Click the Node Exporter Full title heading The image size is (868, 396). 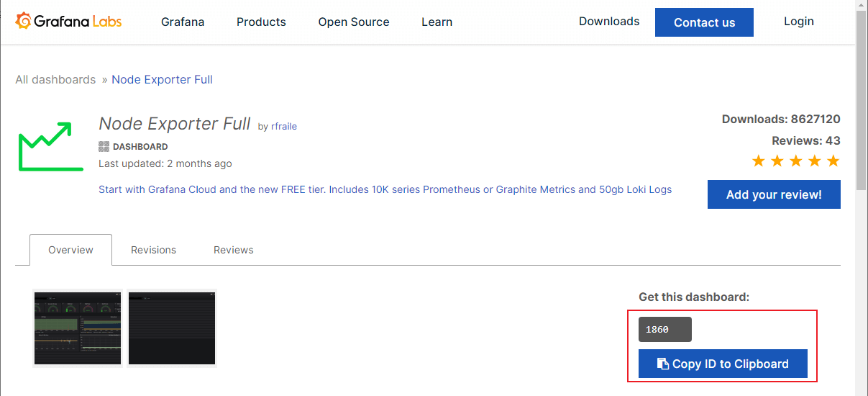tap(175, 123)
